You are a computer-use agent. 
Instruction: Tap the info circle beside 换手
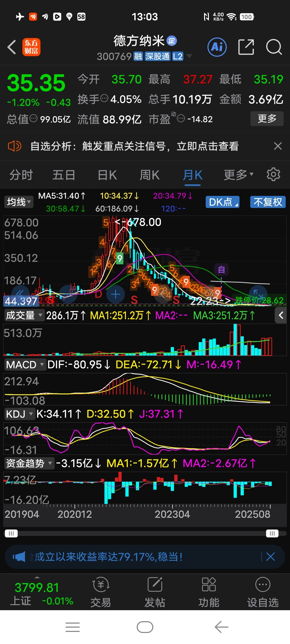click(104, 98)
